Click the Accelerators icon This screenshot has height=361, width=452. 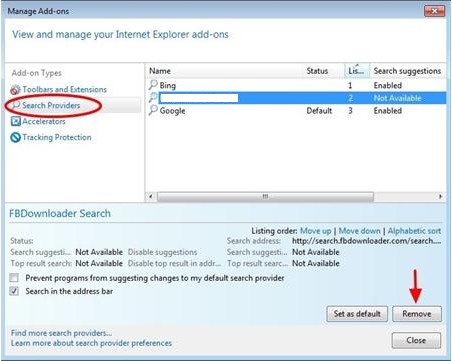point(15,121)
